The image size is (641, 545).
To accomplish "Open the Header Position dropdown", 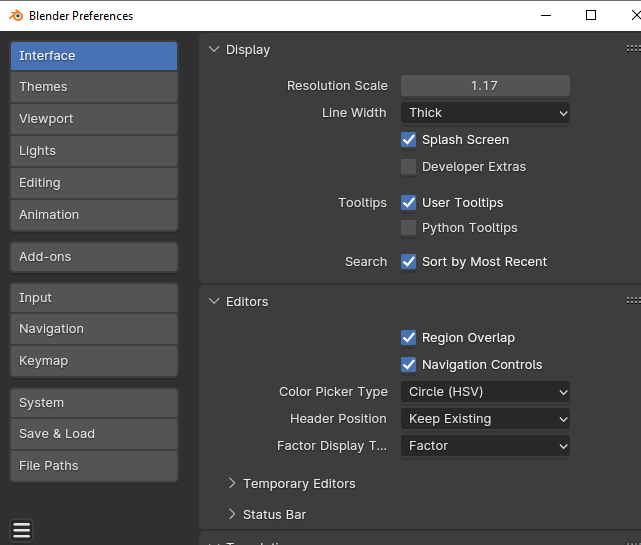I will coord(485,419).
